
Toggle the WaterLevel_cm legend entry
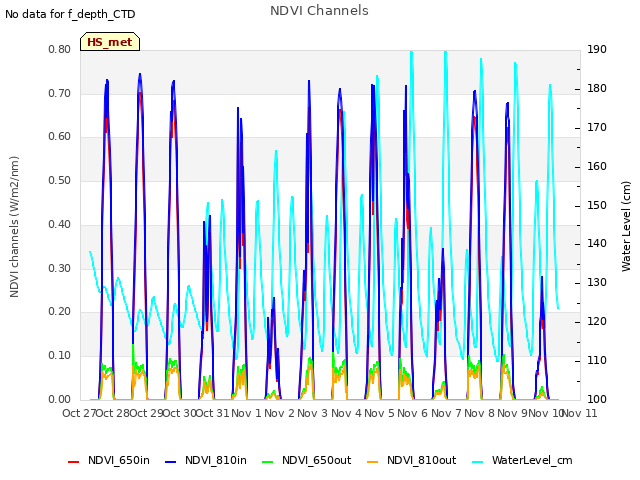522,460
